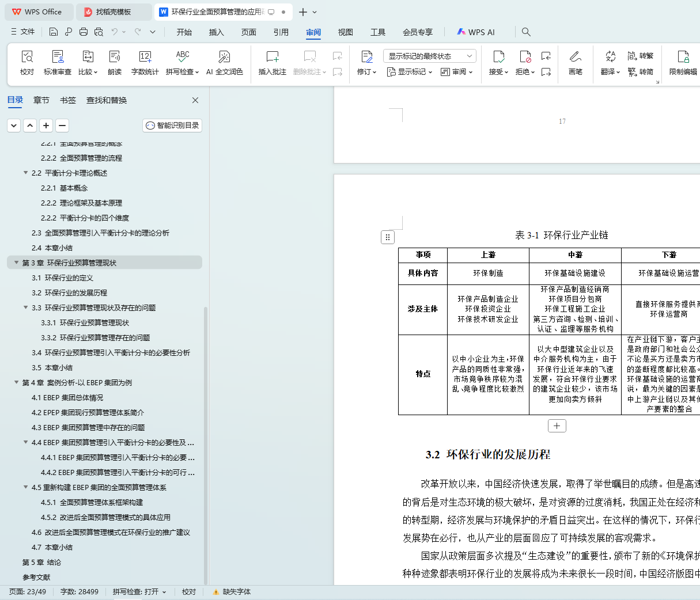Open the 标准审查 tool
This screenshot has height=600, width=700.
point(58,63)
